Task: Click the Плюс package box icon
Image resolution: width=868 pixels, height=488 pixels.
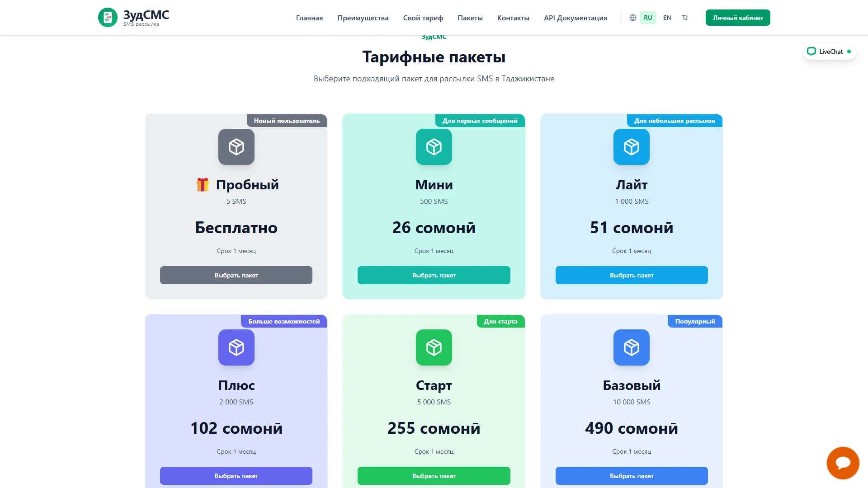Action: (x=236, y=347)
